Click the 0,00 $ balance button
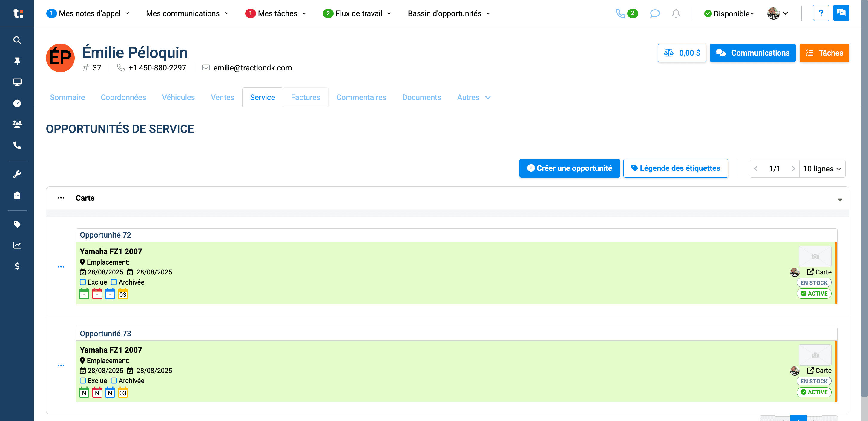 [682, 53]
